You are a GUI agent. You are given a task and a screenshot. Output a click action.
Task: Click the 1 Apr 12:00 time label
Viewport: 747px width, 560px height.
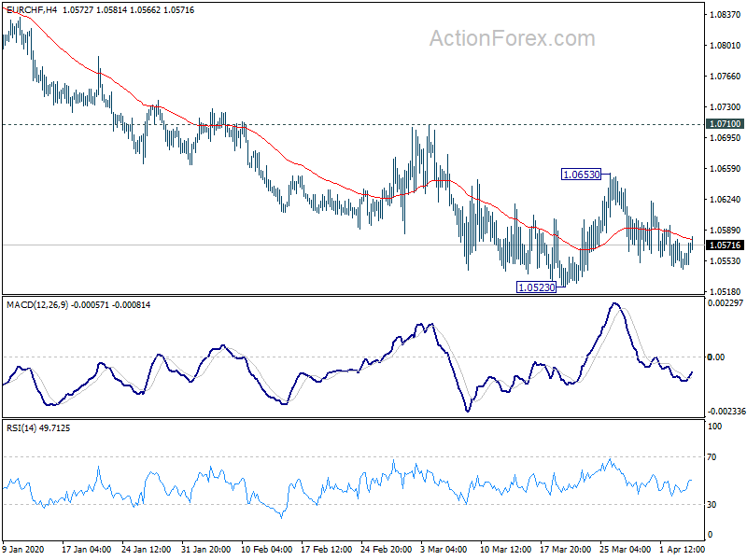click(x=683, y=550)
